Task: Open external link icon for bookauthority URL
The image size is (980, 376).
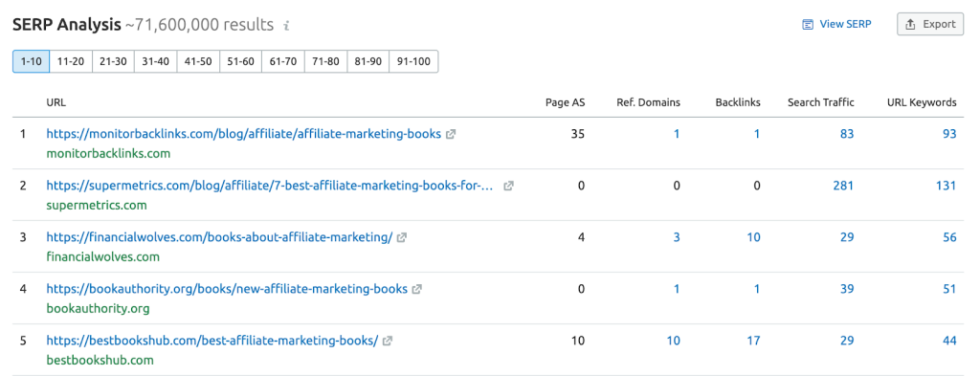Action: pyautogui.click(x=417, y=290)
